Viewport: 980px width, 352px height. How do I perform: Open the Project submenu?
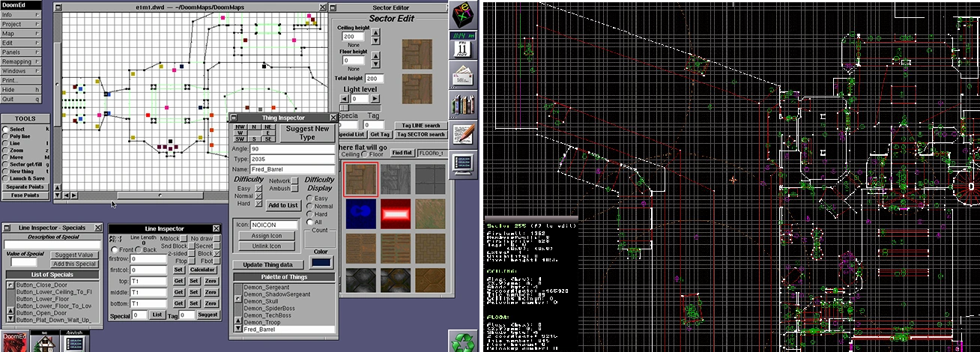(x=21, y=24)
